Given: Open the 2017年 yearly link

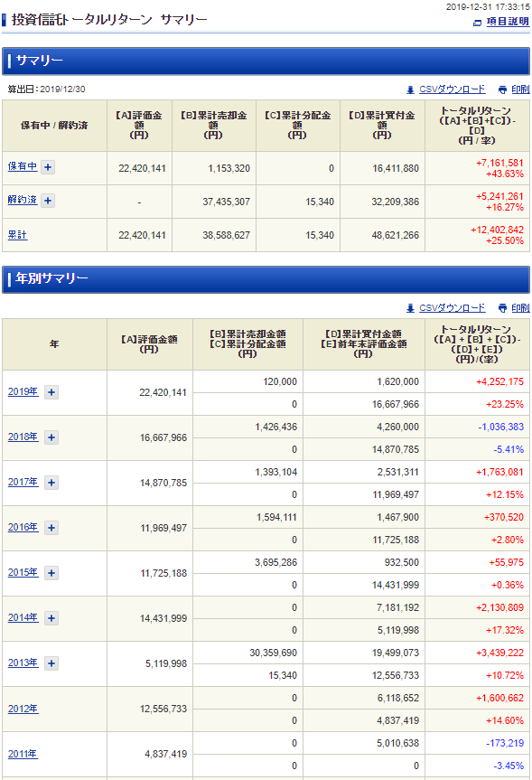Looking at the screenshot, I should [23, 482].
